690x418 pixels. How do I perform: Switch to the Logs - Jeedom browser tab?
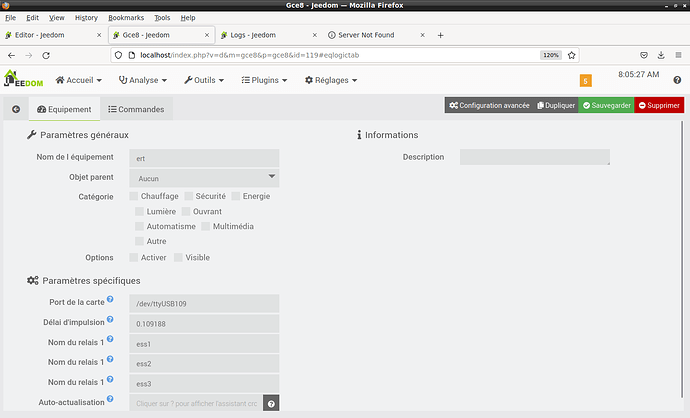(x=269, y=35)
